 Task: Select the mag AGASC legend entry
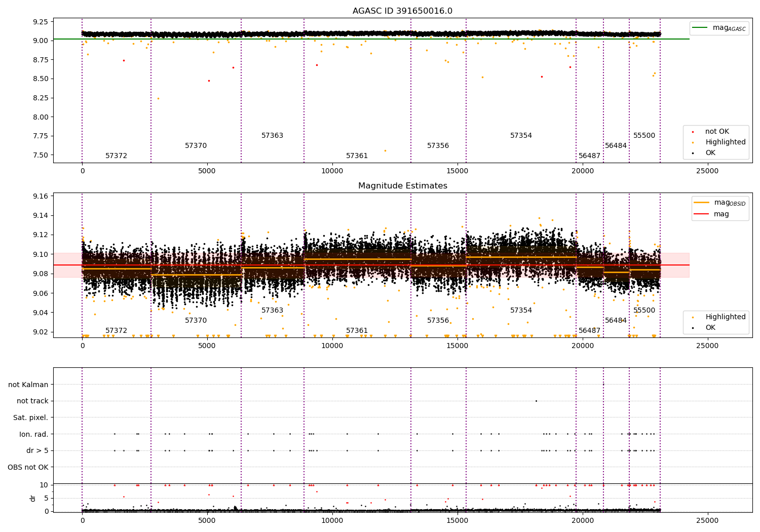point(719,28)
